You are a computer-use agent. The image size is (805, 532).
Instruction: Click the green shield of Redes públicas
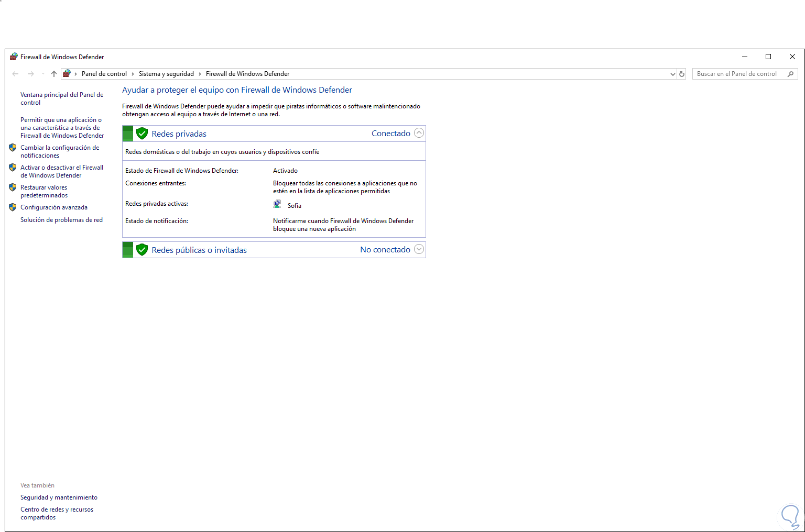pos(142,250)
